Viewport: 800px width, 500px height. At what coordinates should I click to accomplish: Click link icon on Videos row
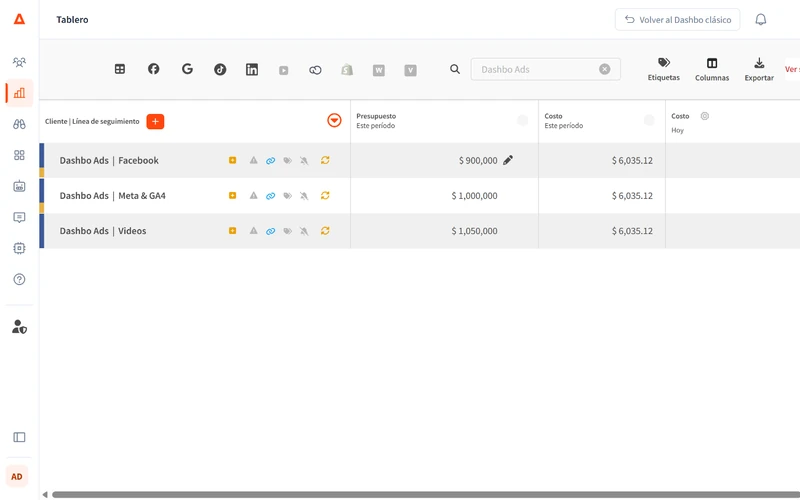tap(270, 231)
